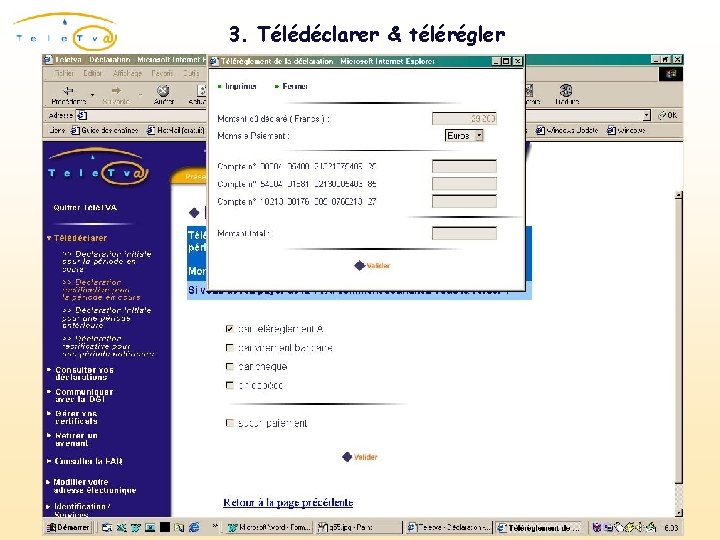Click the Internet Explorer quick launch icon
Viewport: 720px width, 540px height.
point(194,528)
